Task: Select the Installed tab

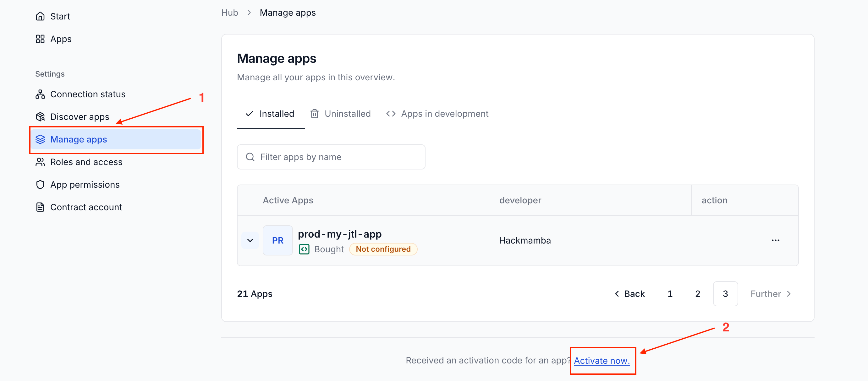Action: tap(270, 114)
